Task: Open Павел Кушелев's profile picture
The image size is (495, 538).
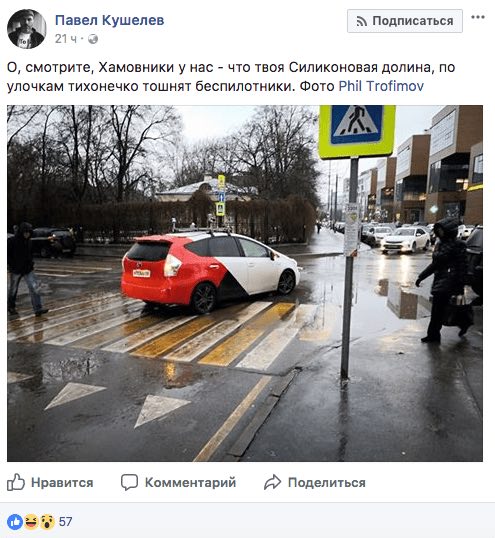Action: pos(26,29)
